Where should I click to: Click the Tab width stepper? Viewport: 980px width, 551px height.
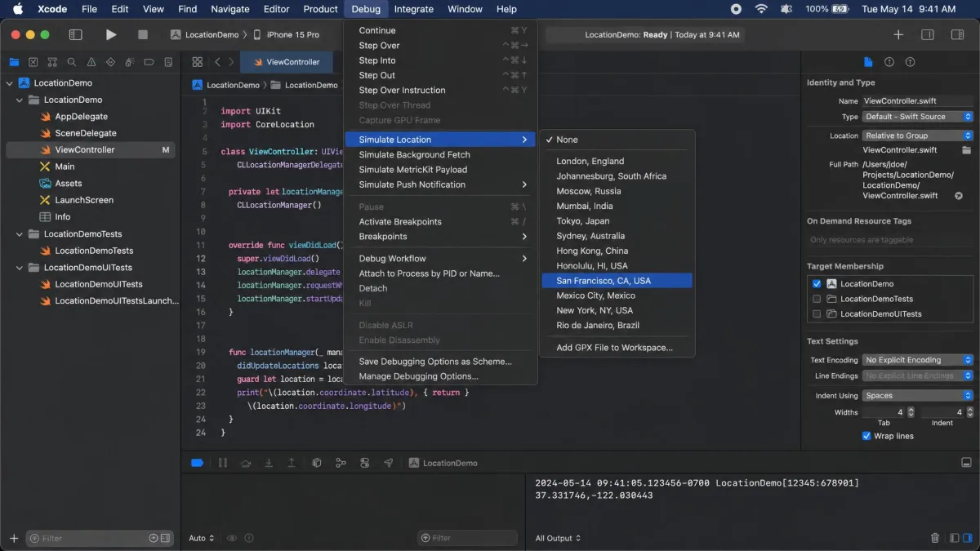tap(911, 412)
